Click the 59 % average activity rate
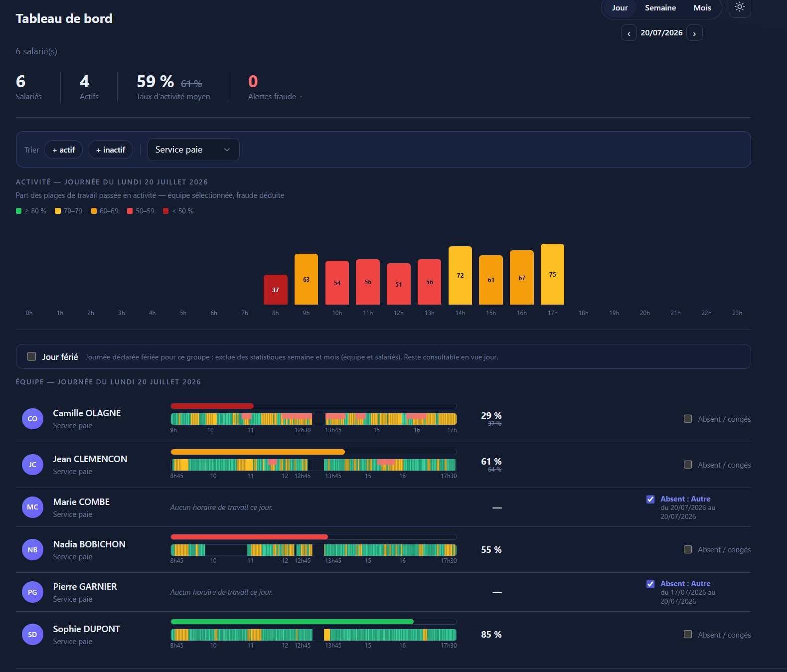This screenshot has width=787, height=672. [x=156, y=81]
